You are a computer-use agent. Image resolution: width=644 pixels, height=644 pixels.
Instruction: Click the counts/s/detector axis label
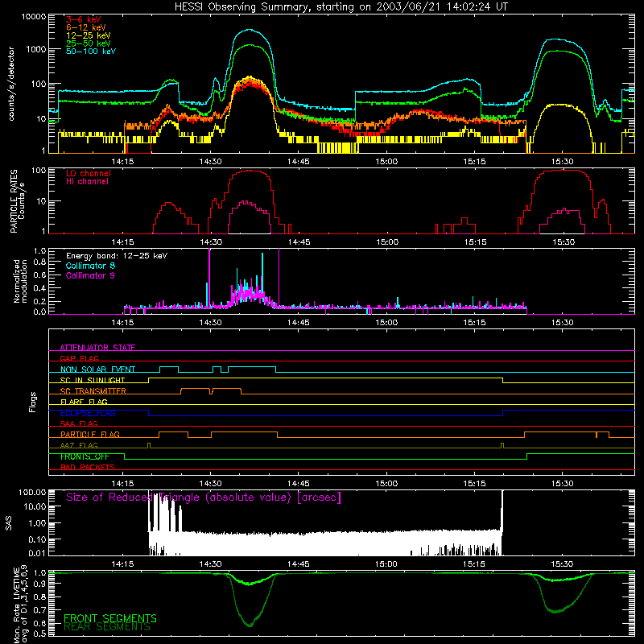click(x=11, y=84)
